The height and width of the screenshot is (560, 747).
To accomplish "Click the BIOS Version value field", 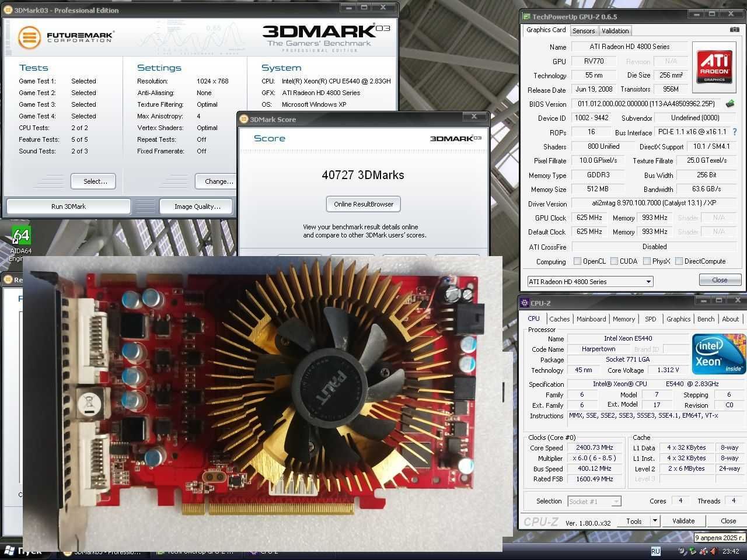I will (647, 104).
